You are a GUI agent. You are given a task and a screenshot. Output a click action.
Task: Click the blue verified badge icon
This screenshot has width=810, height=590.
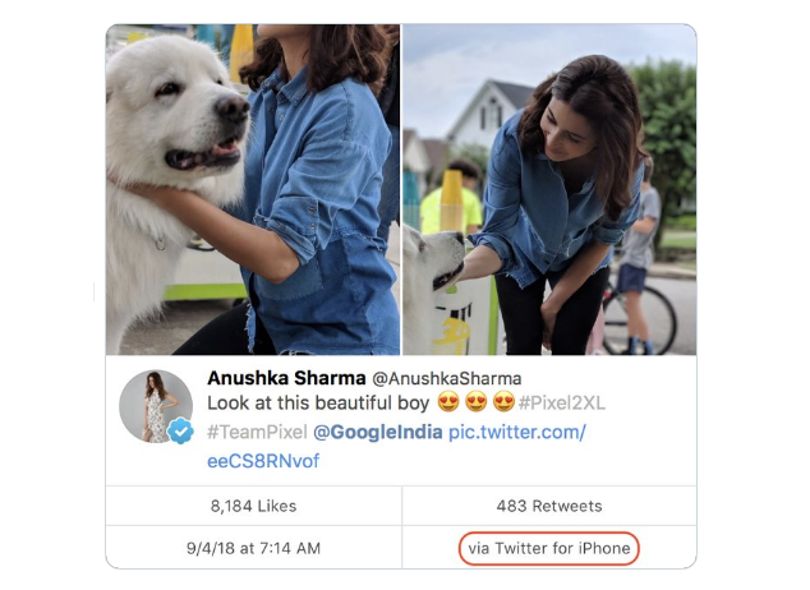point(180,430)
